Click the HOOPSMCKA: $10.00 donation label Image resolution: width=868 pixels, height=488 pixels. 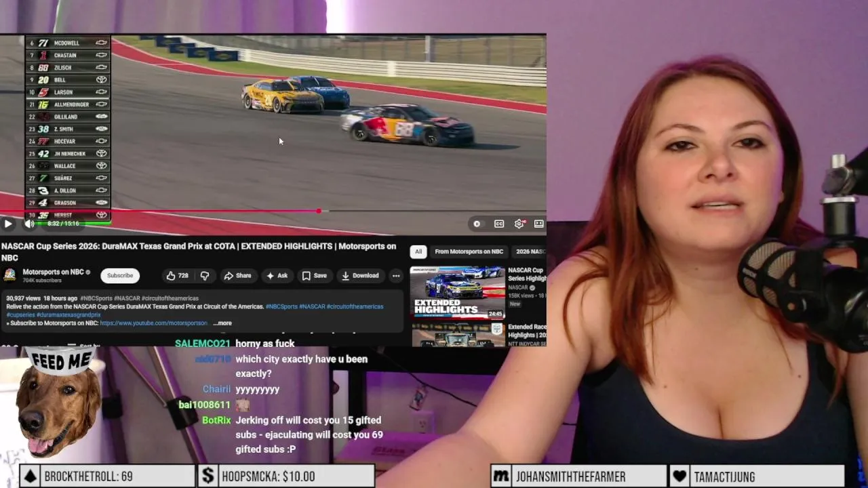tap(268, 476)
